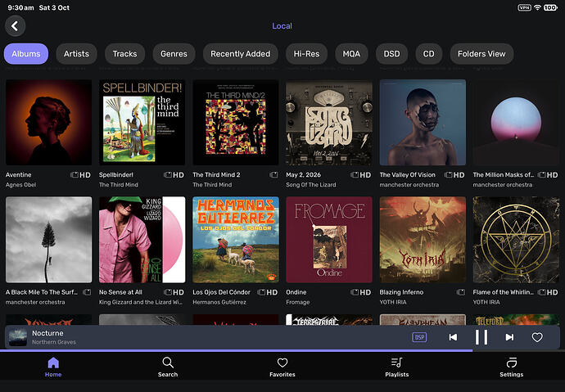
Task: Click the local icon beside A Black Mile
Action: click(87, 292)
